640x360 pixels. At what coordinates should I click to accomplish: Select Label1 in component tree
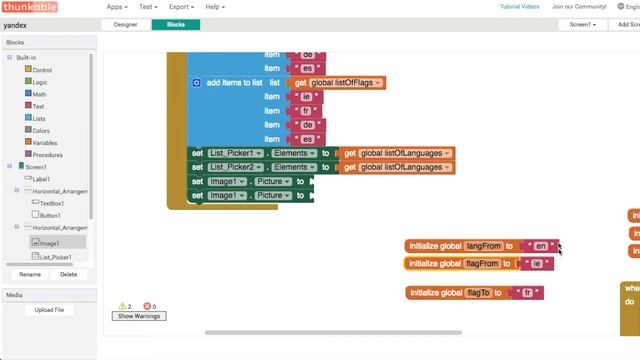[37, 179]
